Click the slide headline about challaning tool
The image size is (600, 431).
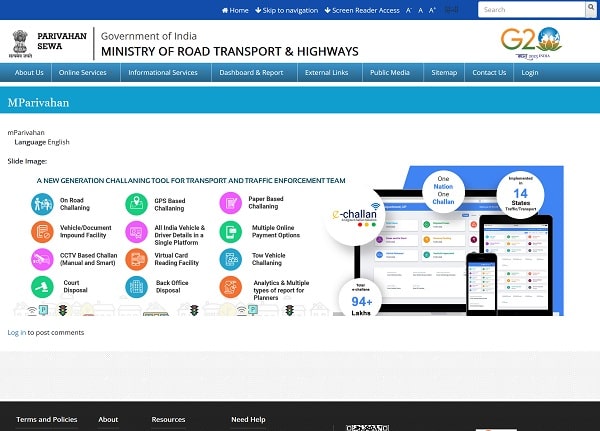(x=191, y=180)
